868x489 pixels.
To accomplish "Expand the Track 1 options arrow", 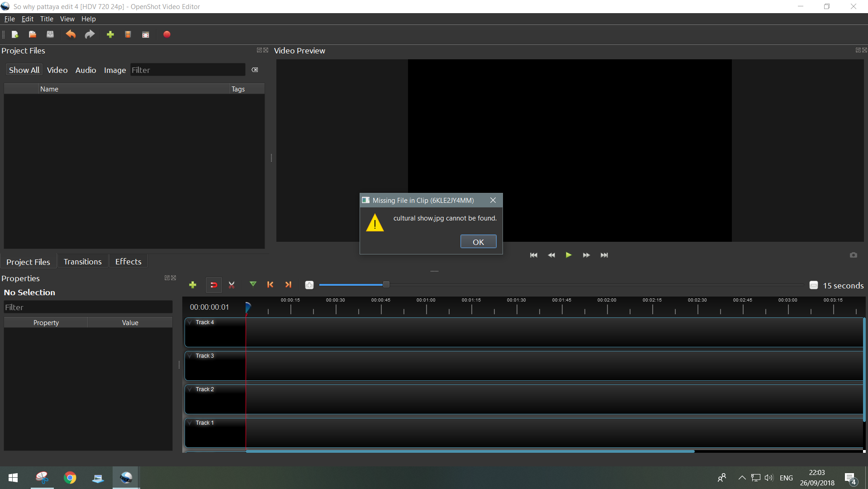I will point(190,423).
